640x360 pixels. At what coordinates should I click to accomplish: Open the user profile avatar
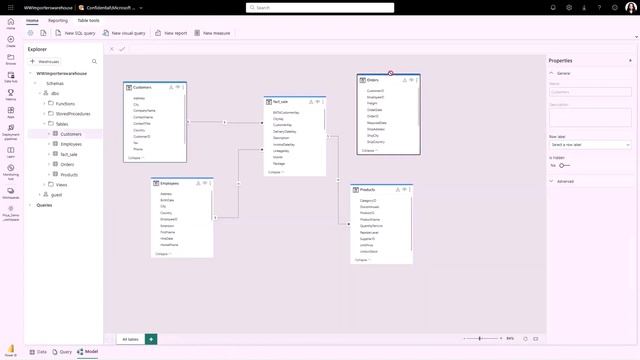(x=631, y=7)
